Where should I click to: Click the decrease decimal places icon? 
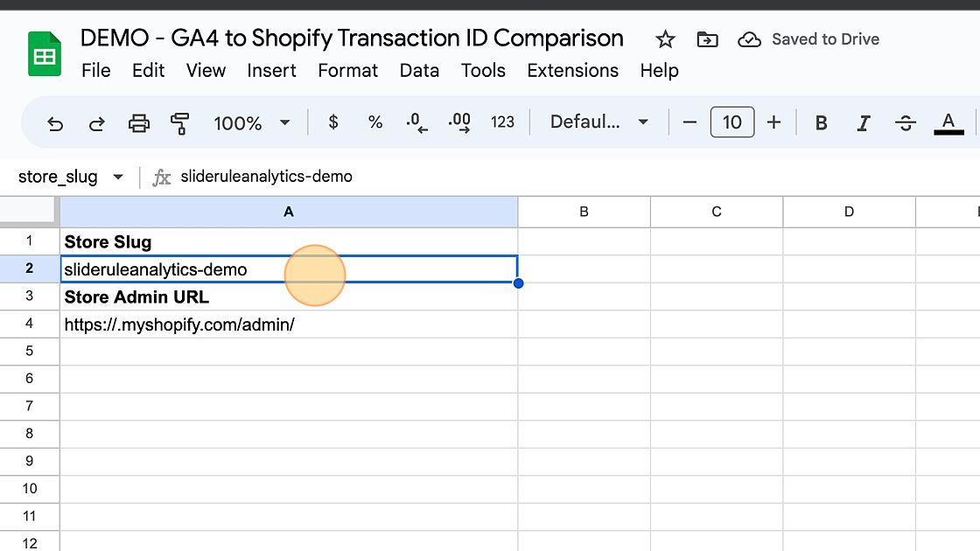(417, 123)
